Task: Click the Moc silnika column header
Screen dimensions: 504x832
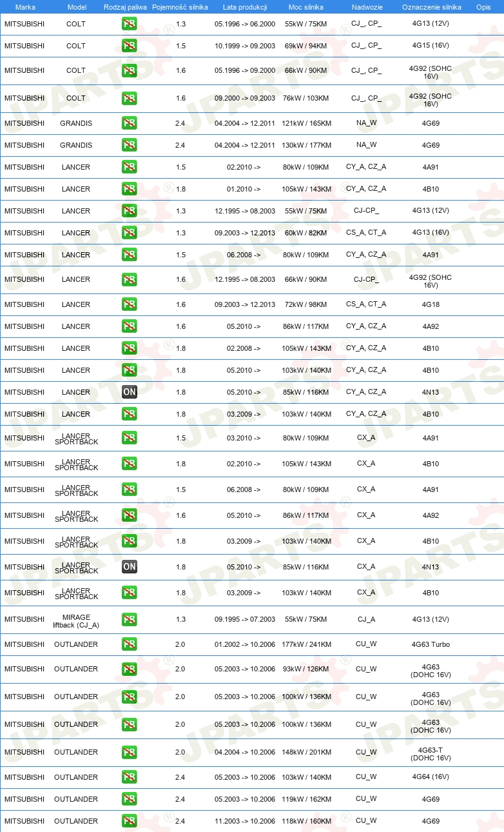Action: [x=306, y=7]
